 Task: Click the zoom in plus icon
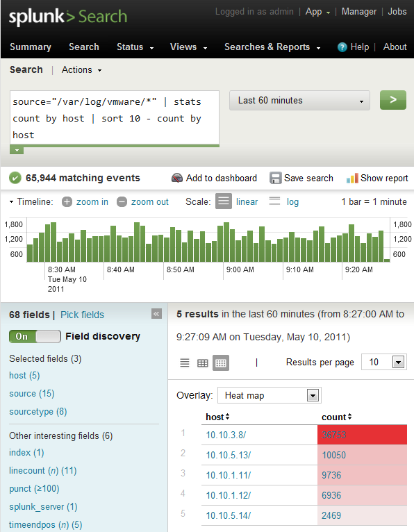point(67,202)
